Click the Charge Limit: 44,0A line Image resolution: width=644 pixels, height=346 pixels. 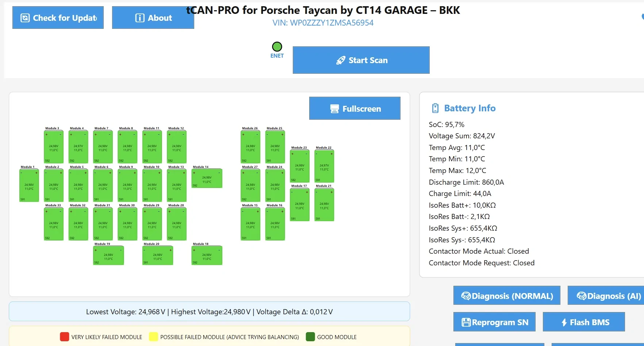pyautogui.click(x=460, y=193)
